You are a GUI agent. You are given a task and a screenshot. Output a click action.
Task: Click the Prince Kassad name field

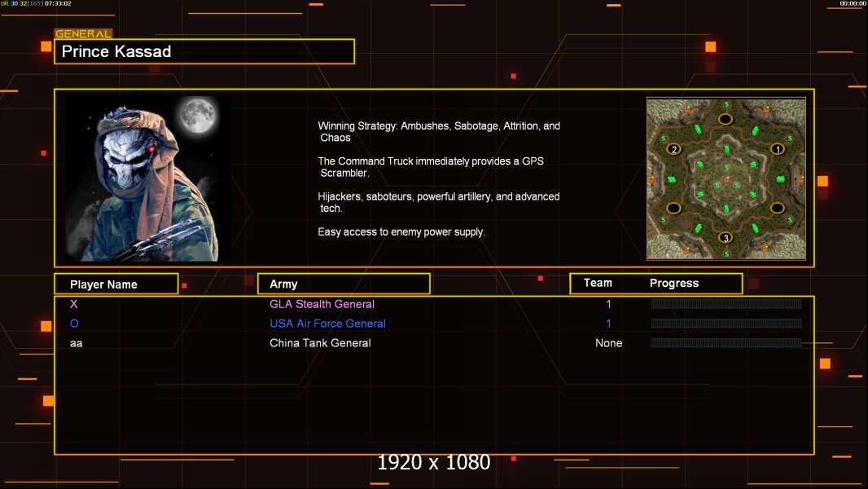click(x=204, y=51)
